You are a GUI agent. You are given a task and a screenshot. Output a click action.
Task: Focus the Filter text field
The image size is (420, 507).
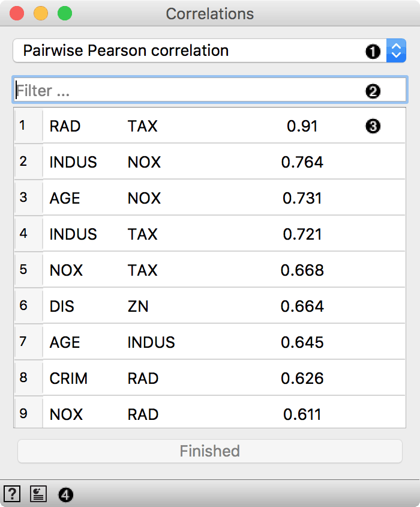click(186, 91)
